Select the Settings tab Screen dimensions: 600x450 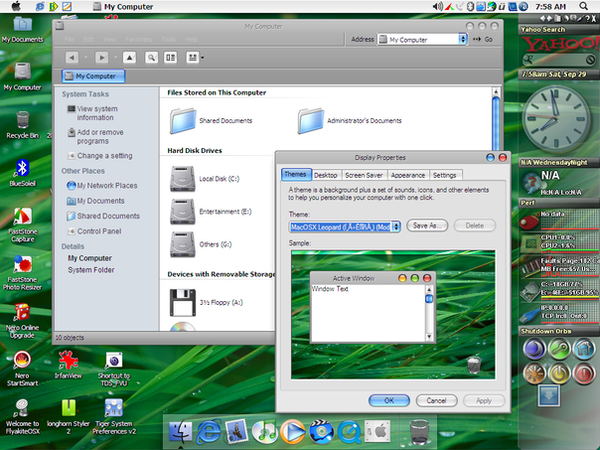[445, 175]
